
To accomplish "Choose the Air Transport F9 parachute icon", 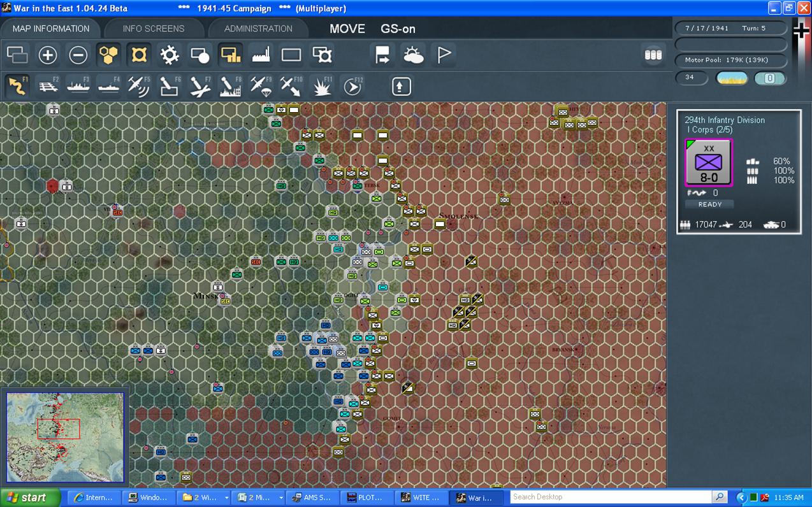I will pos(261,86).
